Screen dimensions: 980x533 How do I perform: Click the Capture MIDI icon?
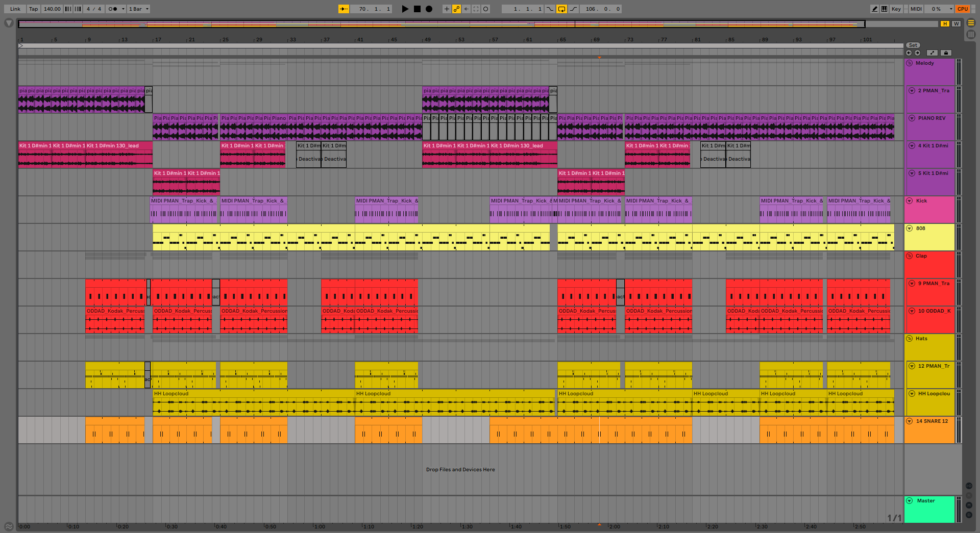[476, 9]
